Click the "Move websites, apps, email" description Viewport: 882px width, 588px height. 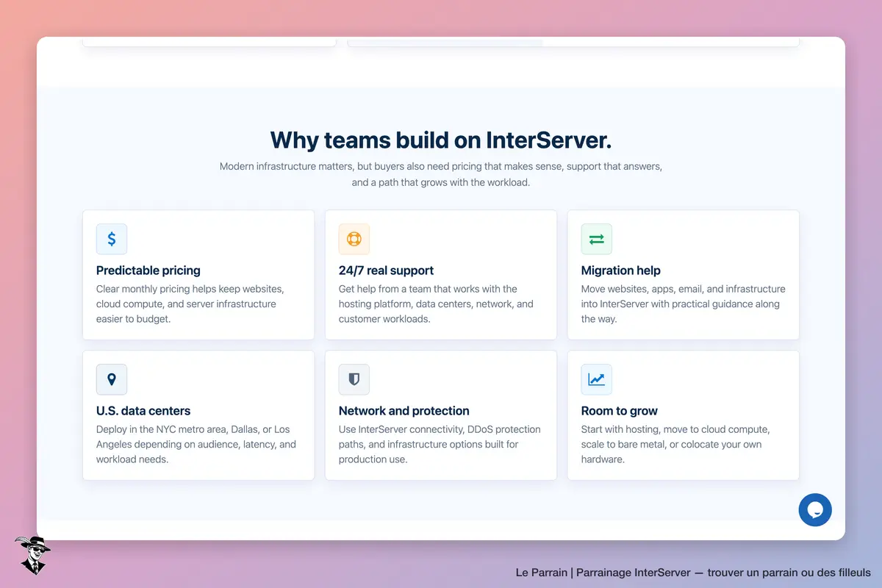684,304
